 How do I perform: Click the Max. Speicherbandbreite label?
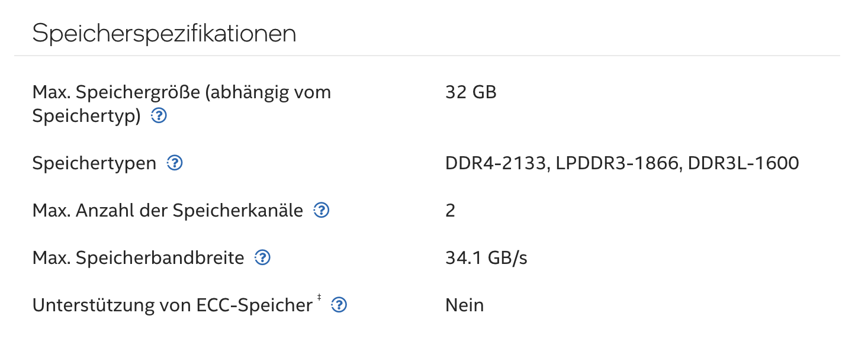coord(138,258)
